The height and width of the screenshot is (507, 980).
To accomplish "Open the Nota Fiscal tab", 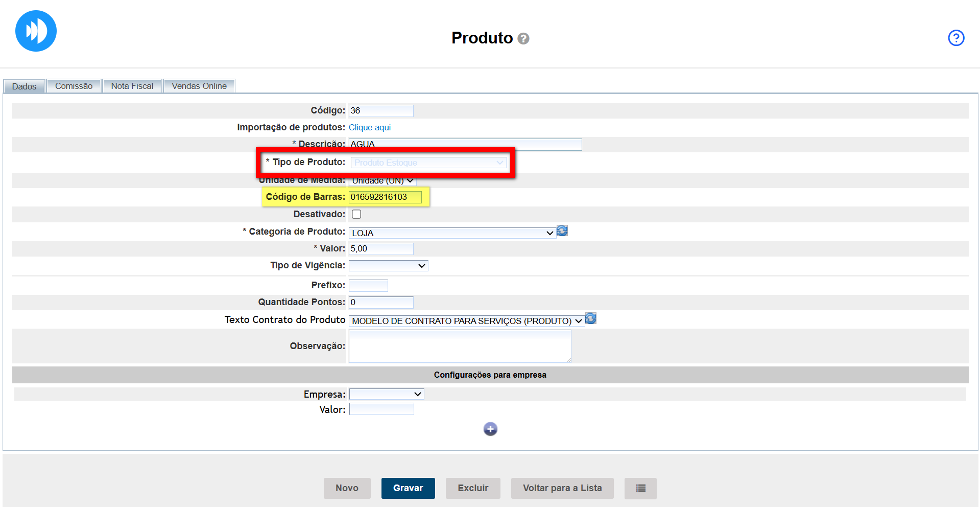I will 132,86.
